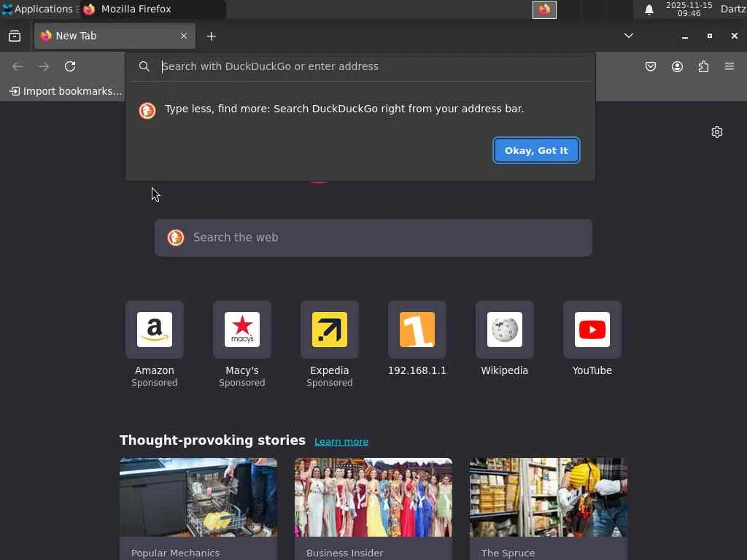747x560 pixels.
Task: Open the Firefox account icon
Action: [x=677, y=66]
